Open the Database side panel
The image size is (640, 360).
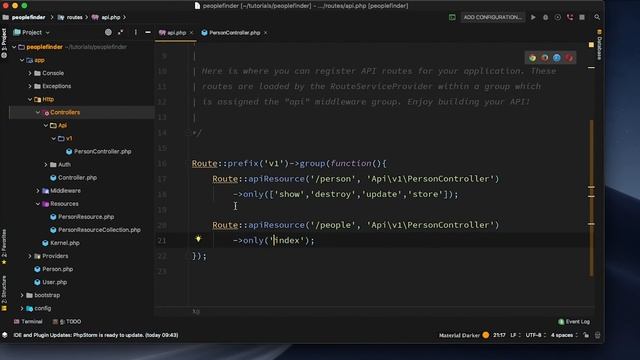point(599,45)
